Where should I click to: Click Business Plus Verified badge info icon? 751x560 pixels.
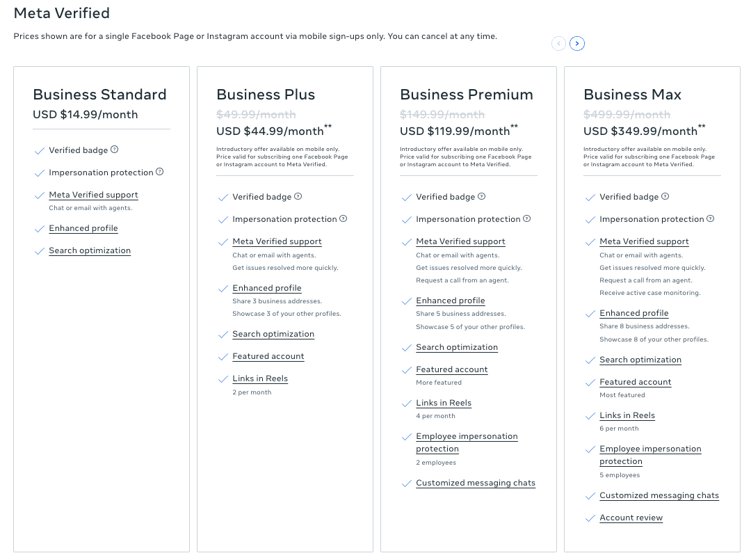pyautogui.click(x=298, y=196)
